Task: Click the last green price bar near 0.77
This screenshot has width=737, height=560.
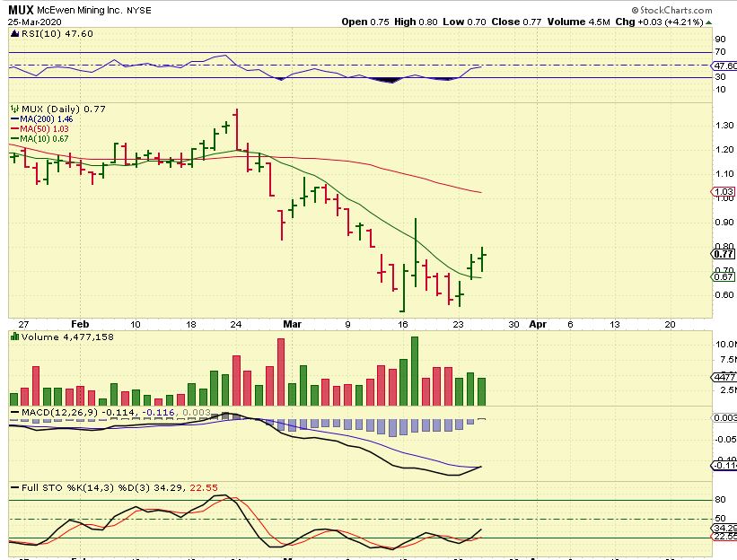Action: pos(482,259)
